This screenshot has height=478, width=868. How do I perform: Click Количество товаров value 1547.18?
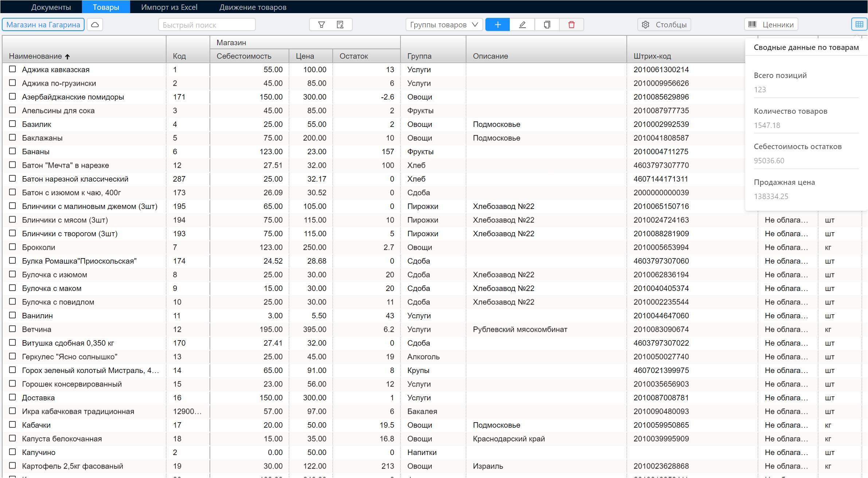(x=767, y=125)
